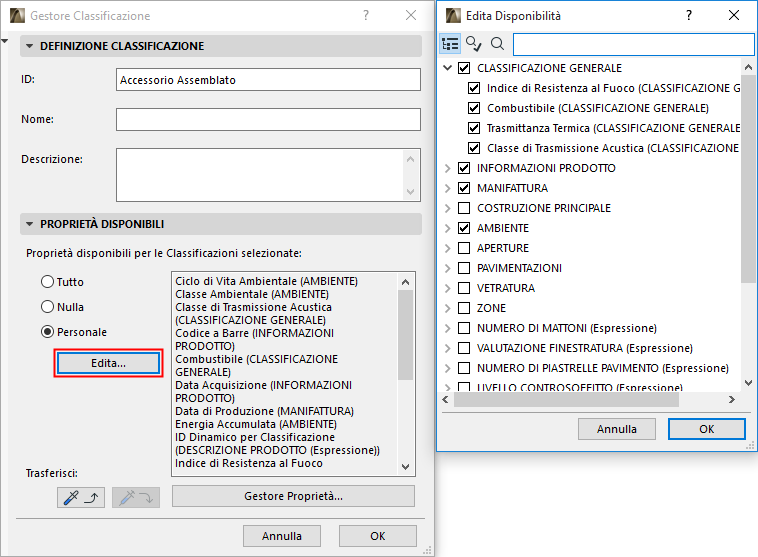Click up arrow of tree vertical scrollbar
Image resolution: width=758 pixels, height=557 pixels.
[x=748, y=68]
